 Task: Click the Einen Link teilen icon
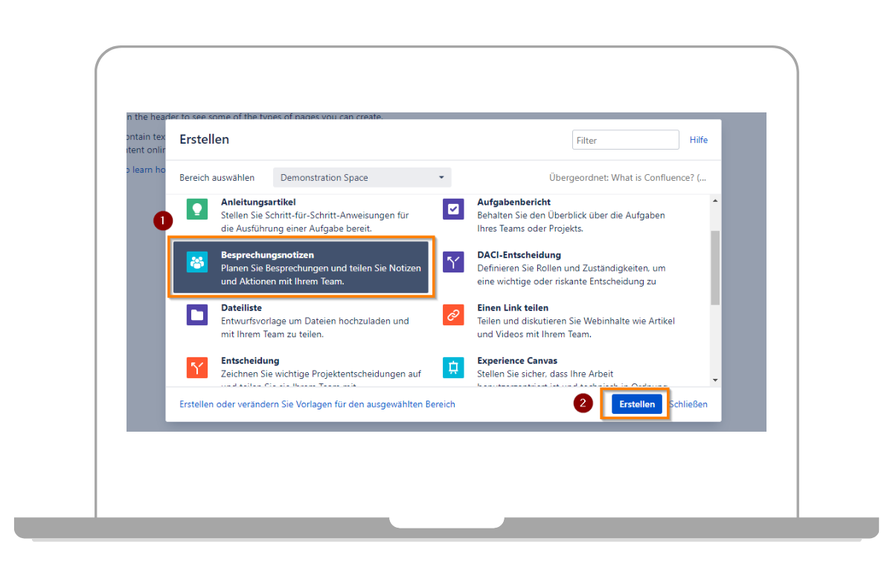pos(453,315)
